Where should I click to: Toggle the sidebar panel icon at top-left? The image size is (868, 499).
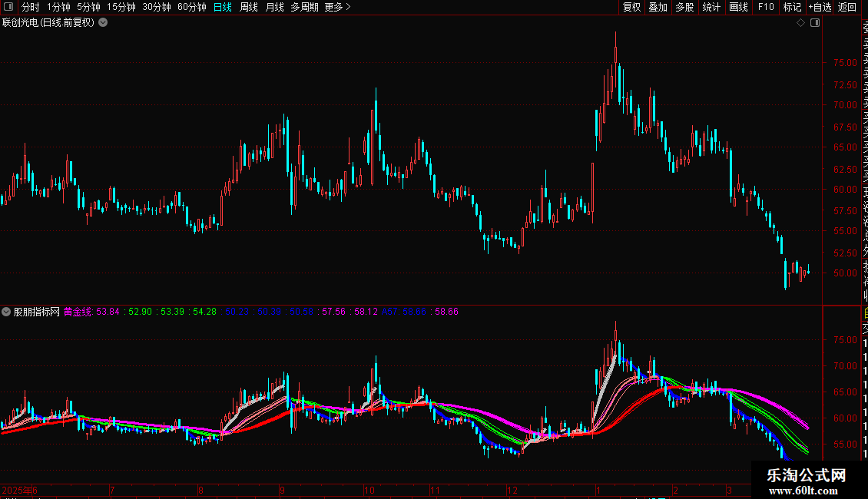pyautogui.click(x=8, y=7)
